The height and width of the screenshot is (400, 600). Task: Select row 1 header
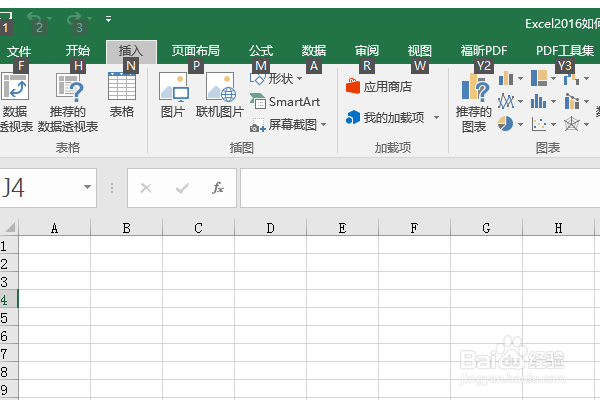click(x=8, y=245)
